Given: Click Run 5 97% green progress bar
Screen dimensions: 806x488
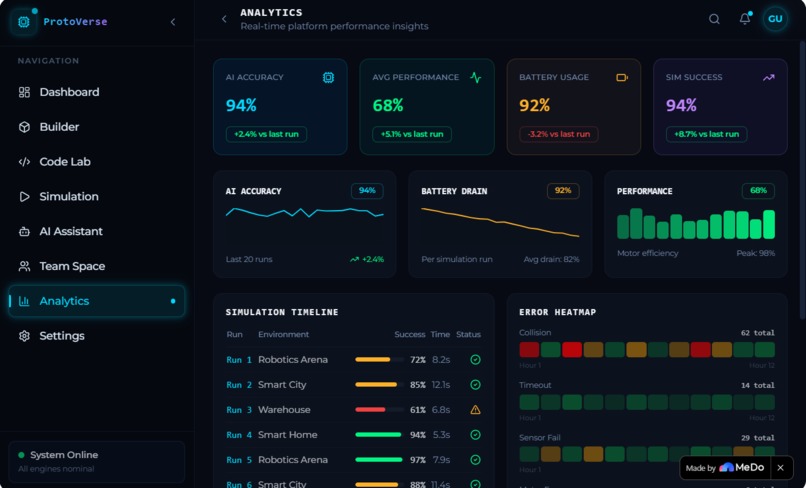Looking at the screenshot, I should coord(379,460).
